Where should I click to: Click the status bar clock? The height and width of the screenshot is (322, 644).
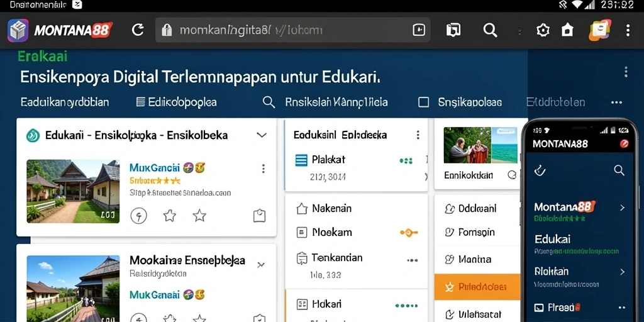(617, 4)
